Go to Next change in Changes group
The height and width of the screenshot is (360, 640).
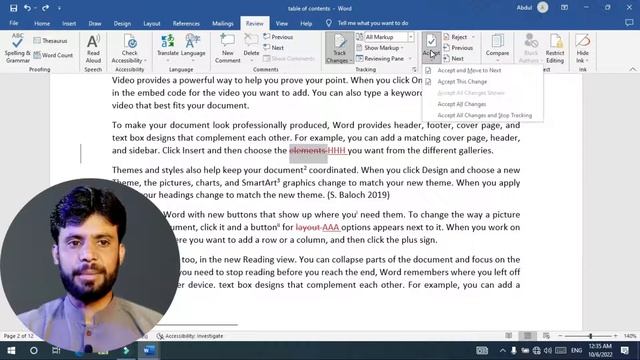pyautogui.click(x=453, y=58)
